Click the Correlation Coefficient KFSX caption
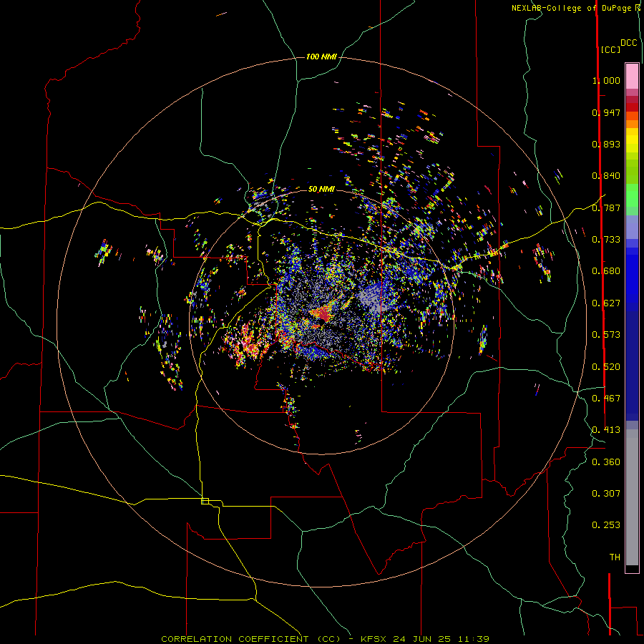The width and height of the screenshot is (644, 644). pyautogui.click(x=325, y=639)
